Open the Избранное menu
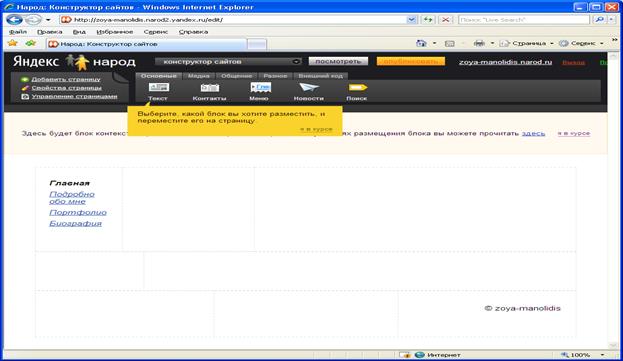This screenshot has height=361, width=623. click(x=114, y=31)
